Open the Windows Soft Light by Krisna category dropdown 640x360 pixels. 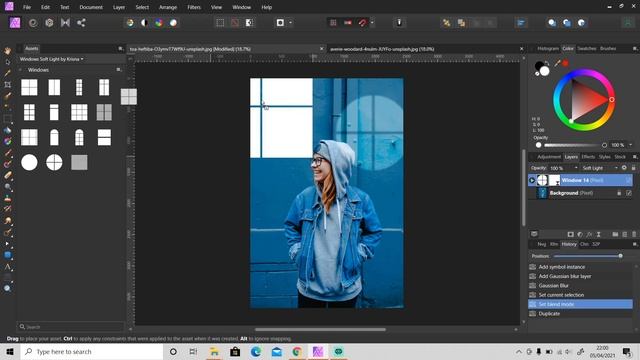[x=52, y=59]
